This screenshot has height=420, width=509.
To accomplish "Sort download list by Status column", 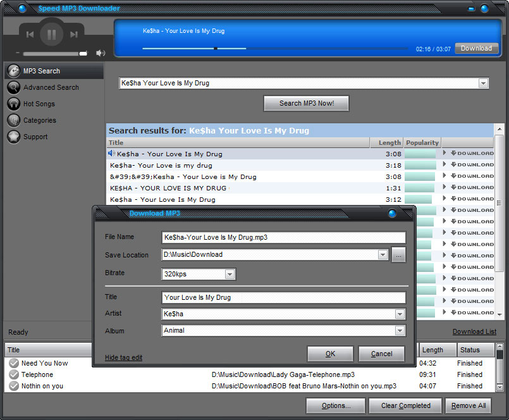I will coord(476,350).
